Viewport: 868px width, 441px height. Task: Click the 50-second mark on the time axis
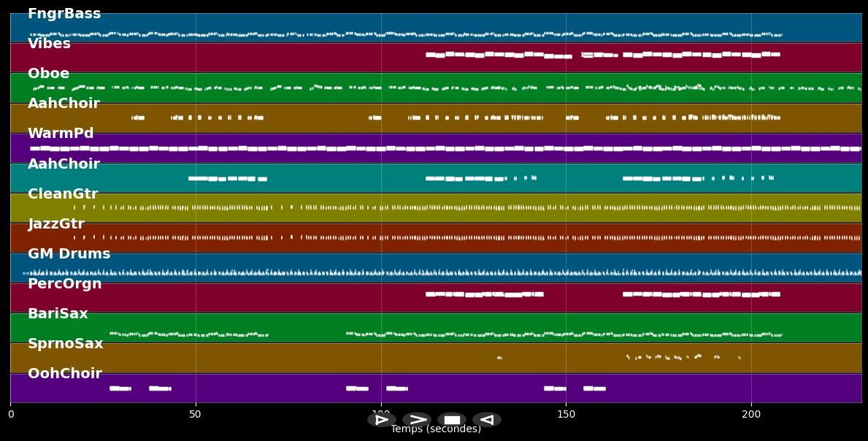coord(195,414)
